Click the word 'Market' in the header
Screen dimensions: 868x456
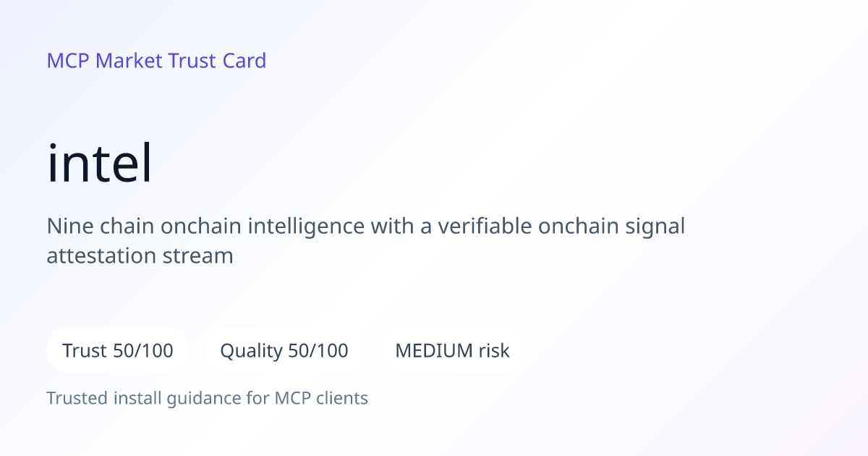tap(129, 61)
